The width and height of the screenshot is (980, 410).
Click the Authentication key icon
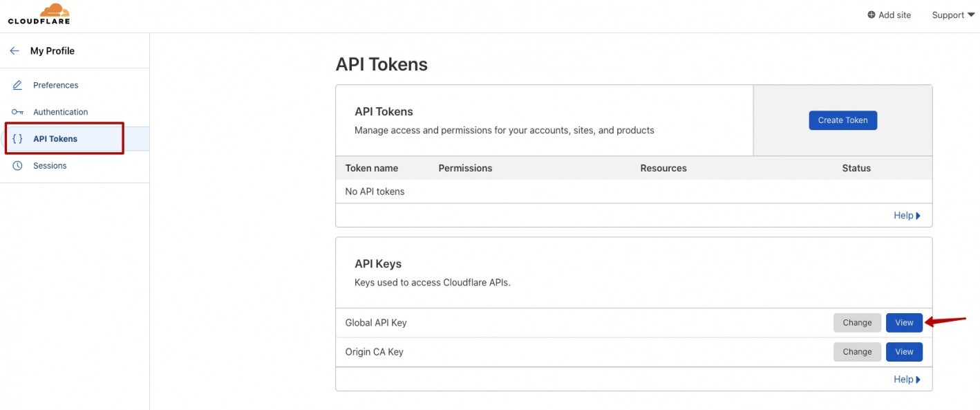18,112
